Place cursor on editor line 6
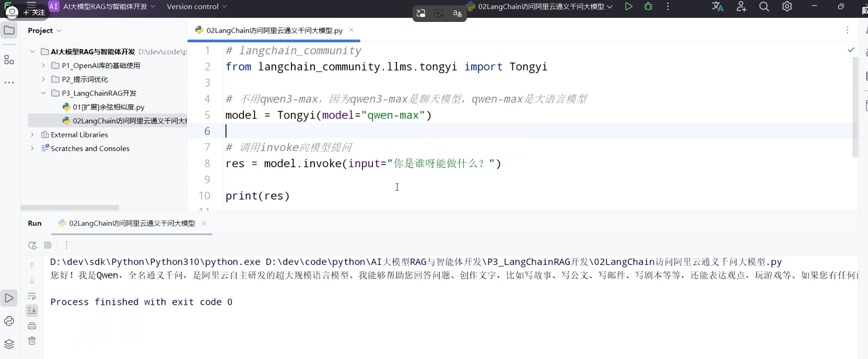The height and width of the screenshot is (359, 868). pos(538,131)
